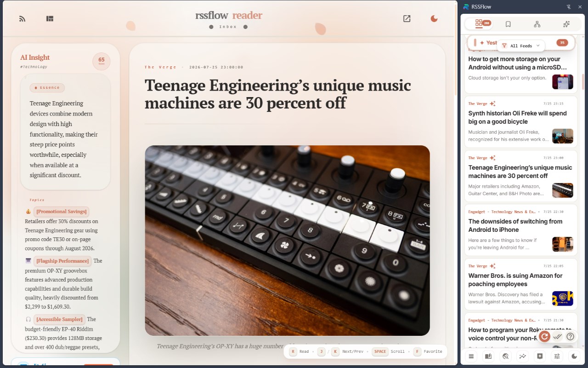Click the Teenage Engineering card thumbnail
Screen dimensions: 588x368
point(563,190)
